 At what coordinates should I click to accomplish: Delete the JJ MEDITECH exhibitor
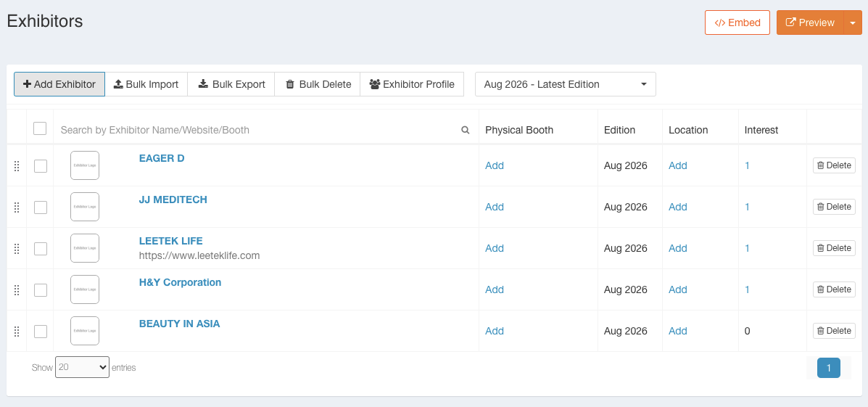tap(834, 207)
